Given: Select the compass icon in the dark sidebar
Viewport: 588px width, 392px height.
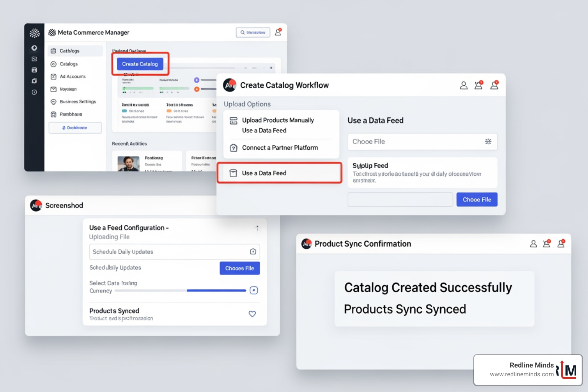Looking at the screenshot, I should pyautogui.click(x=34, y=48).
